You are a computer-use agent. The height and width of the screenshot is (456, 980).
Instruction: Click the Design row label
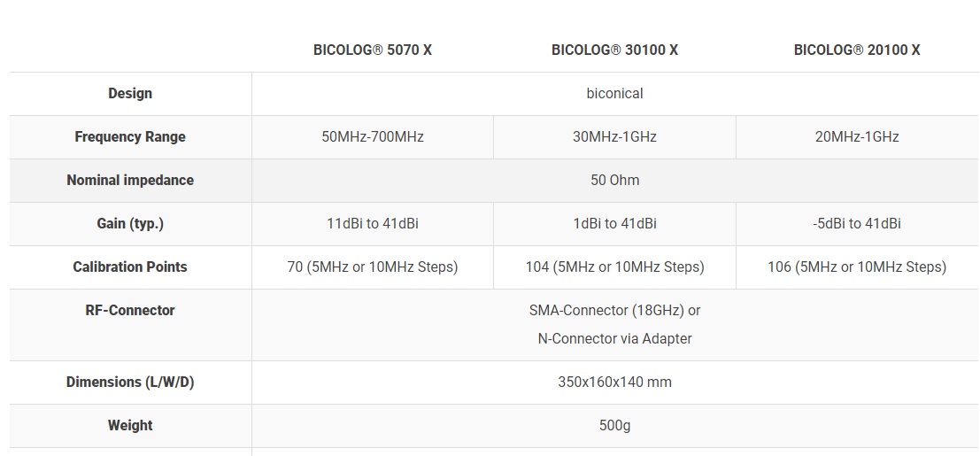click(x=130, y=93)
